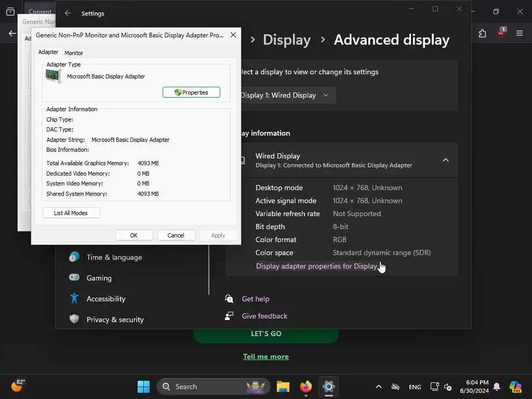Click the browser back arrow
The image size is (532, 399).
tap(12, 33)
